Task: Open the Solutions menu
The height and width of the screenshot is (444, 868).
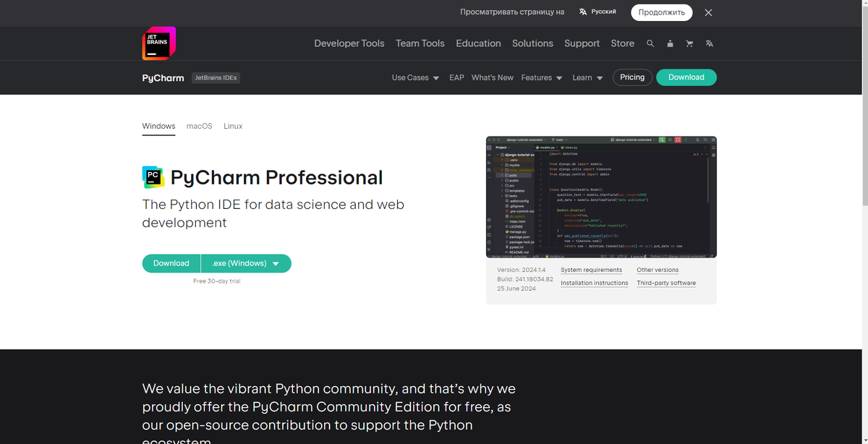Action: click(x=532, y=43)
